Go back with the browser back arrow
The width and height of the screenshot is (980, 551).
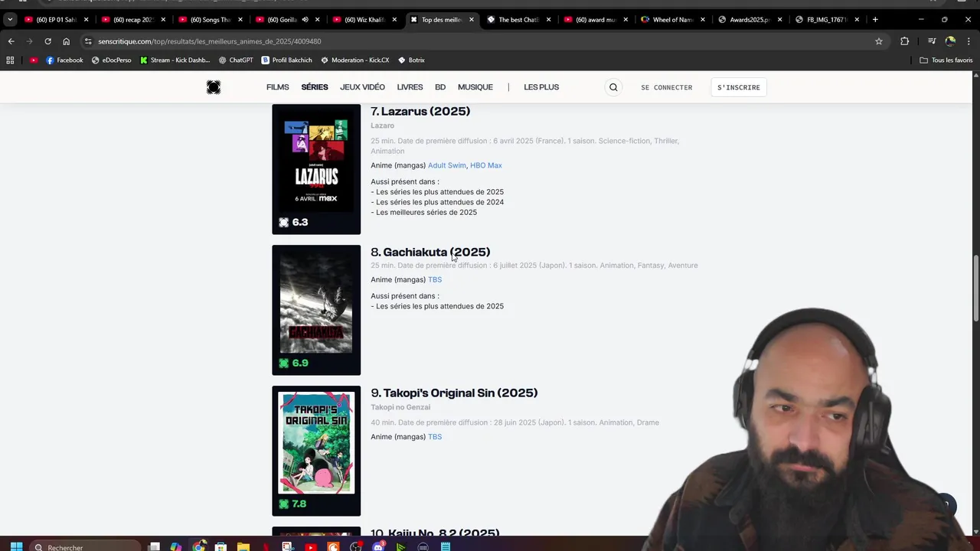click(x=11, y=41)
